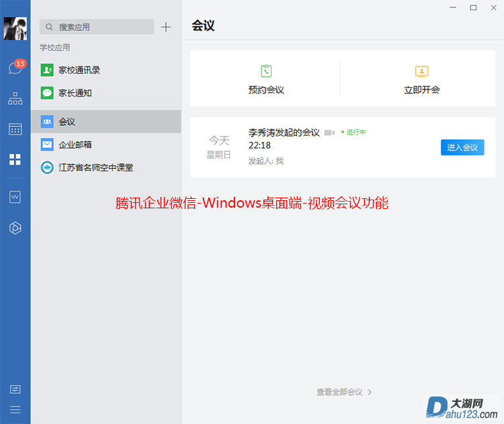The height and width of the screenshot is (424, 504).
Task: Click 查看全部会议 link
Action: [339, 392]
